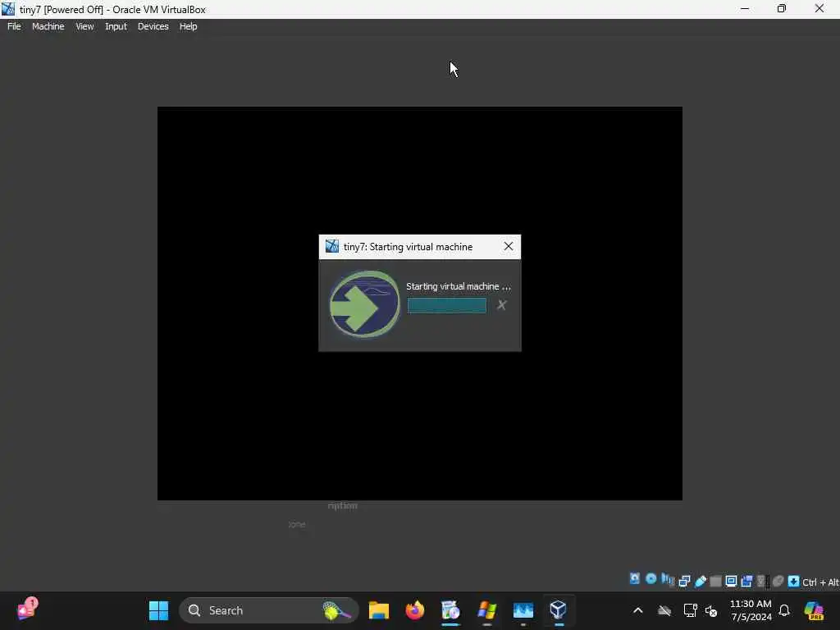Image resolution: width=840 pixels, height=630 pixels.
Task: Show hidden system tray icons
Action: [637, 610]
